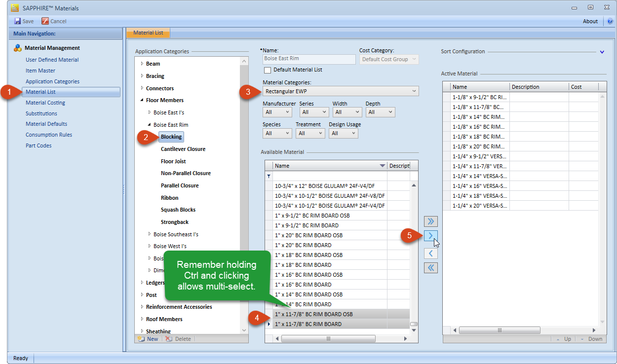
Task: Click the remove all double-left-arrow button
Action: click(x=431, y=268)
